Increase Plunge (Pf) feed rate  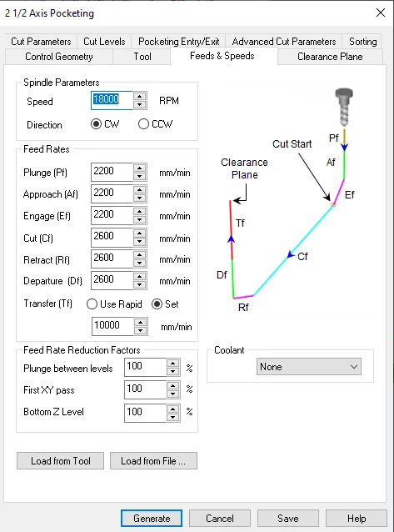click(x=140, y=168)
